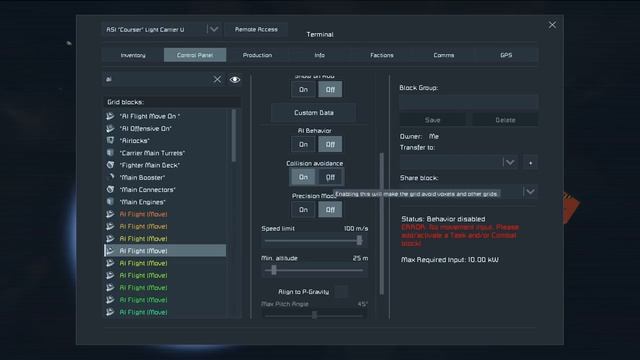Viewport: 640px width, 360px height.
Task: Turn Show on HUD On
Action: coord(303,89)
